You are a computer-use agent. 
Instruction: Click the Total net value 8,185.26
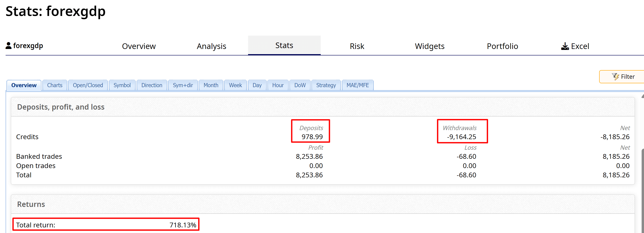[616, 175]
